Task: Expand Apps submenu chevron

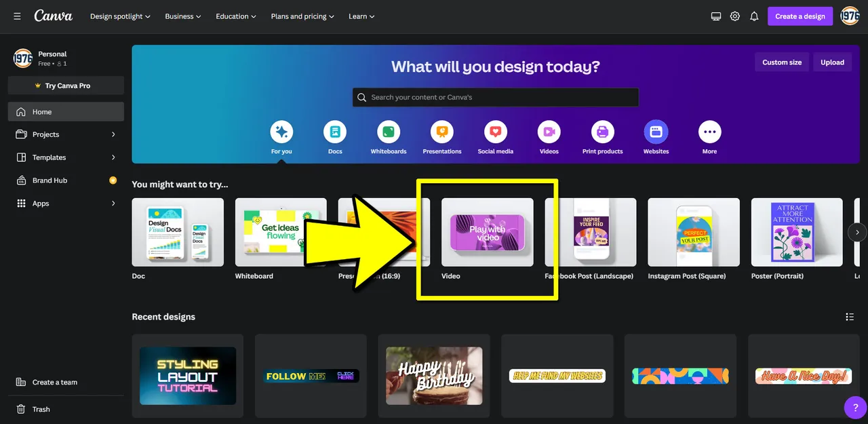Action: pyautogui.click(x=113, y=204)
